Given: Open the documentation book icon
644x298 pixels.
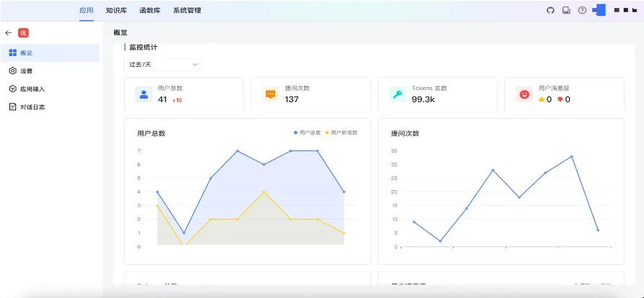Looking at the screenshot, I should tap(566, 11).
